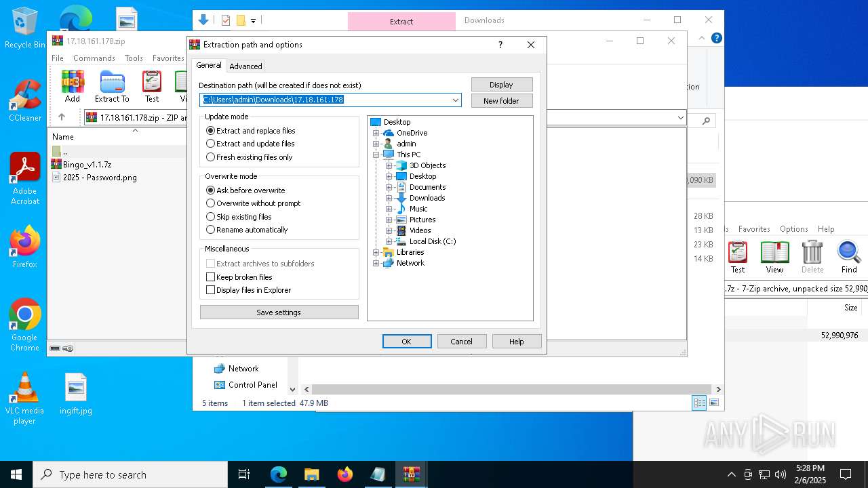Open Tools menu in WinRAR
868x488 pixels.
(134, 58)
